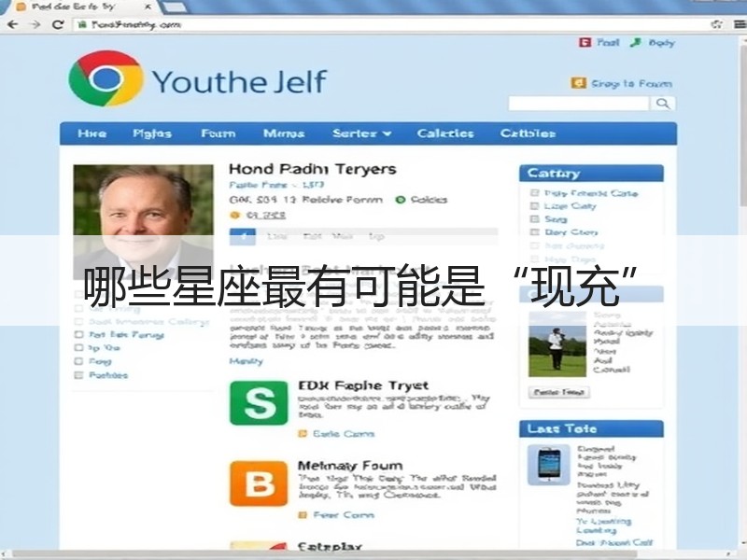747x560 pixels.
Task: Open the Foum nav menu item
Action: pyautogui.click(x=218, y=133)
